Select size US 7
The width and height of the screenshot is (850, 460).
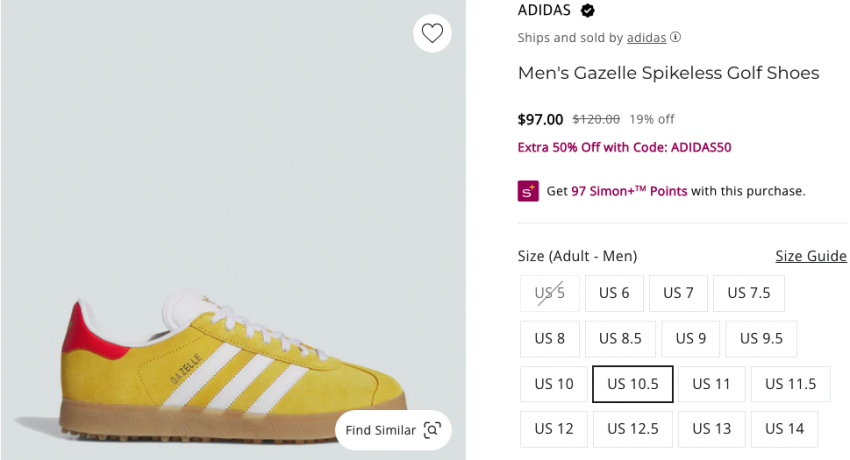678,293
